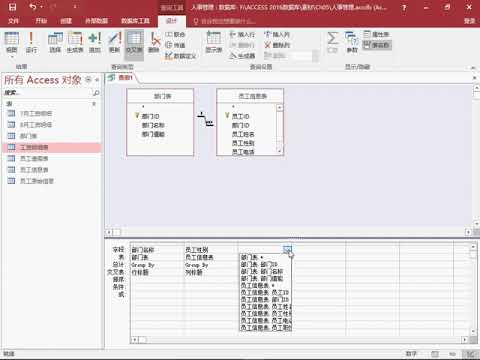The width and height of the screenshot is (480, 360).
Task: Click 生成器 (Builder) in query setup
Action: 242,56
